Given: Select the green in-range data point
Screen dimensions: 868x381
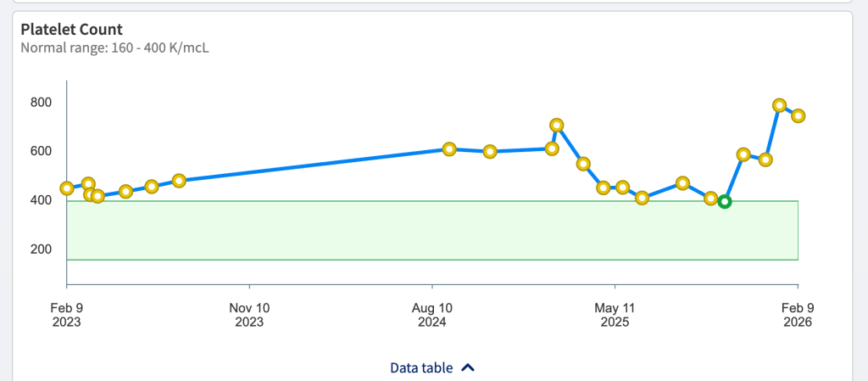Looking at the screenshot, I should 725,201.
